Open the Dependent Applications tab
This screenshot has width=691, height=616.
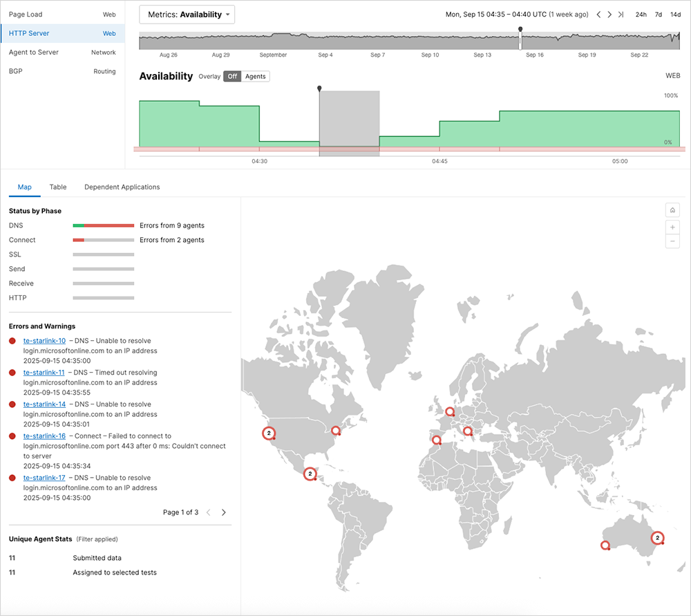tap(121, 187)
